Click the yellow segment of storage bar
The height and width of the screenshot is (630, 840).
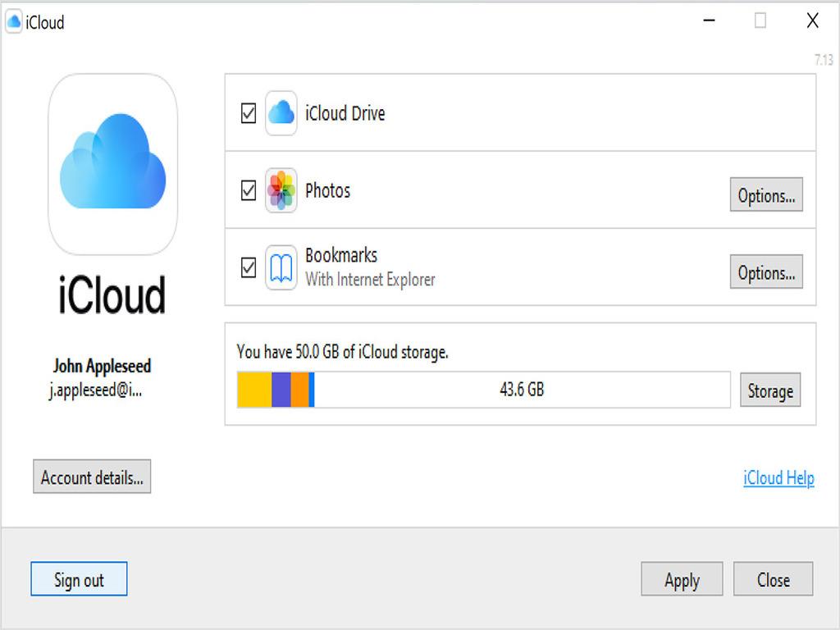(x=254, y=390)
